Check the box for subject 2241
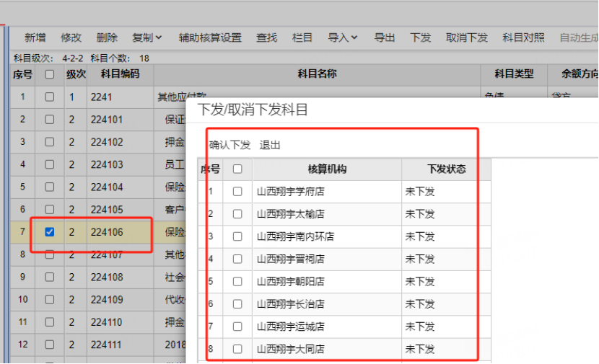Screen dimensions: 599x364 pyautogui.click(x=49, y=97)
